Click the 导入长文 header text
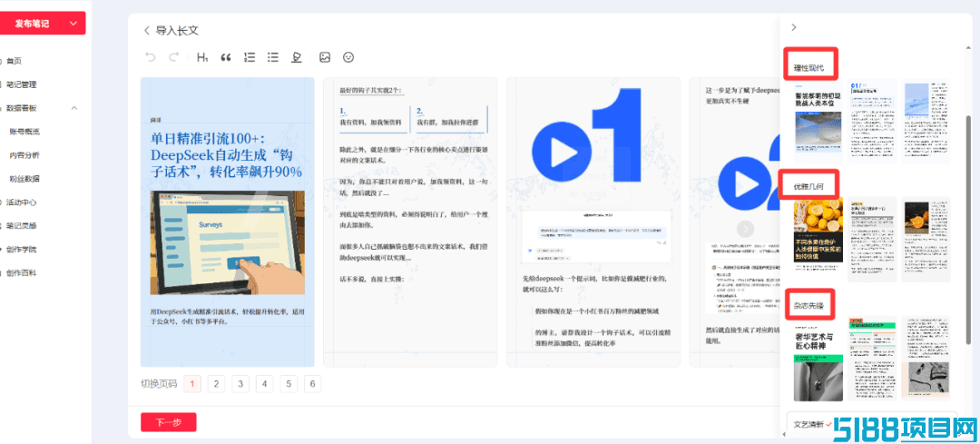 point(177,30)
